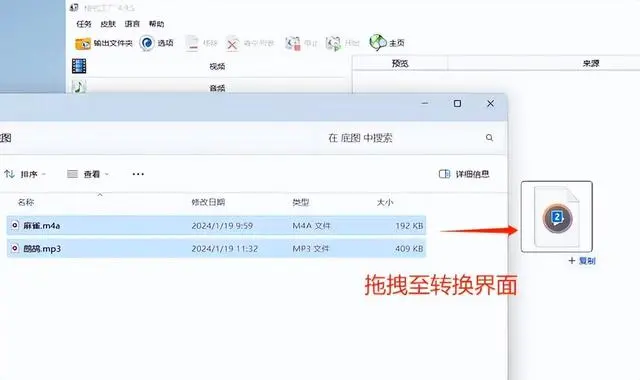Click the 预览 column header in task list
640x380 pixels.
(x=400, y=63)
